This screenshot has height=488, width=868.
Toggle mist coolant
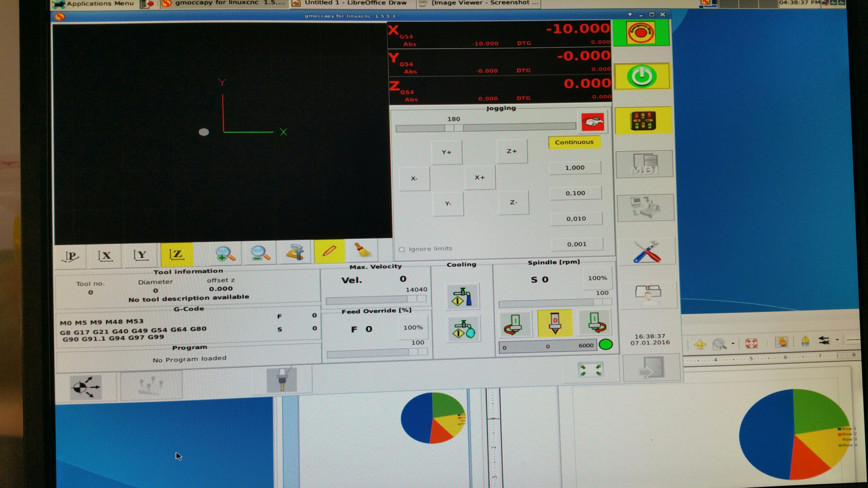[x=464, y=329]
